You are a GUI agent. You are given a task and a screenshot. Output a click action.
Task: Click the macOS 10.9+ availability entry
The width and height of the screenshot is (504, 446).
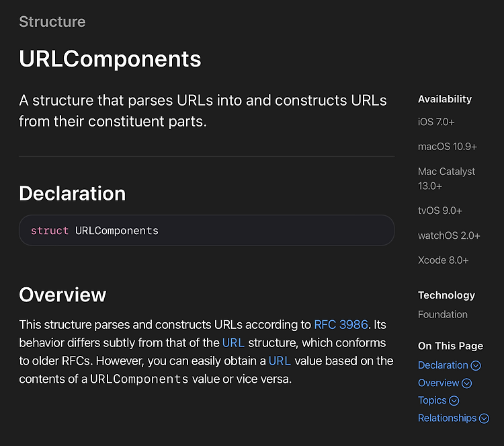(x=447, y=147)
